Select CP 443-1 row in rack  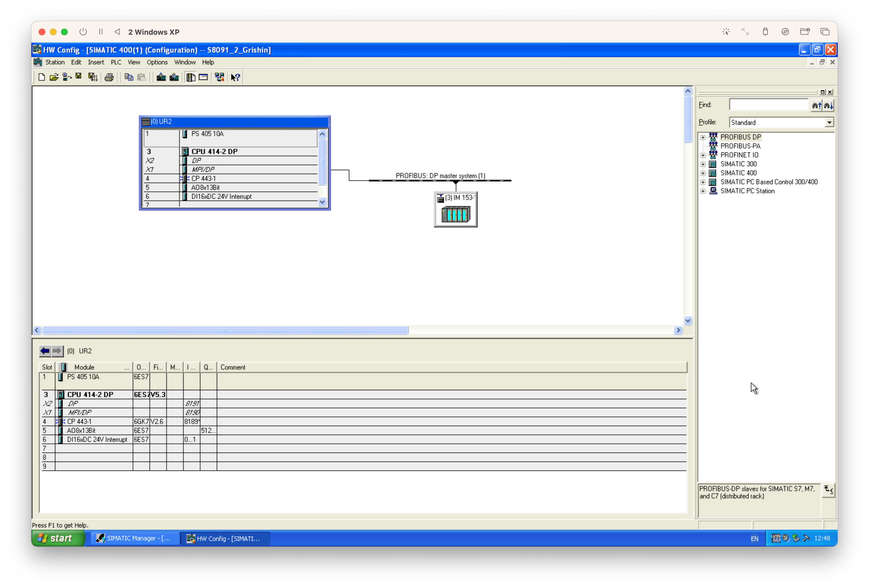click(230, 178)
